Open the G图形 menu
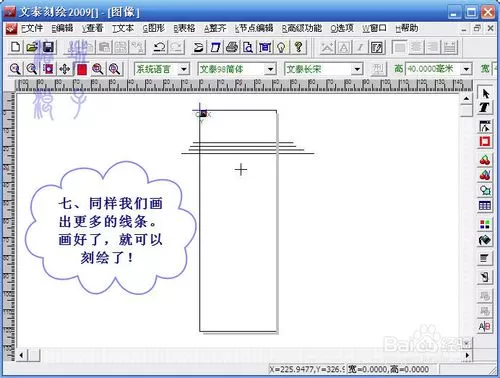 (154, 29)
